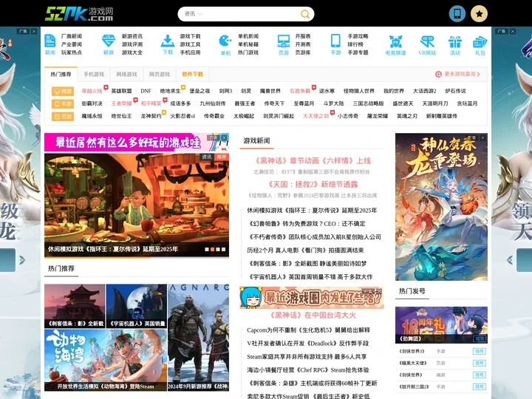Click the left ad next arrow
Viewport: 532px width, 399px height.
(x=22, y=260)
